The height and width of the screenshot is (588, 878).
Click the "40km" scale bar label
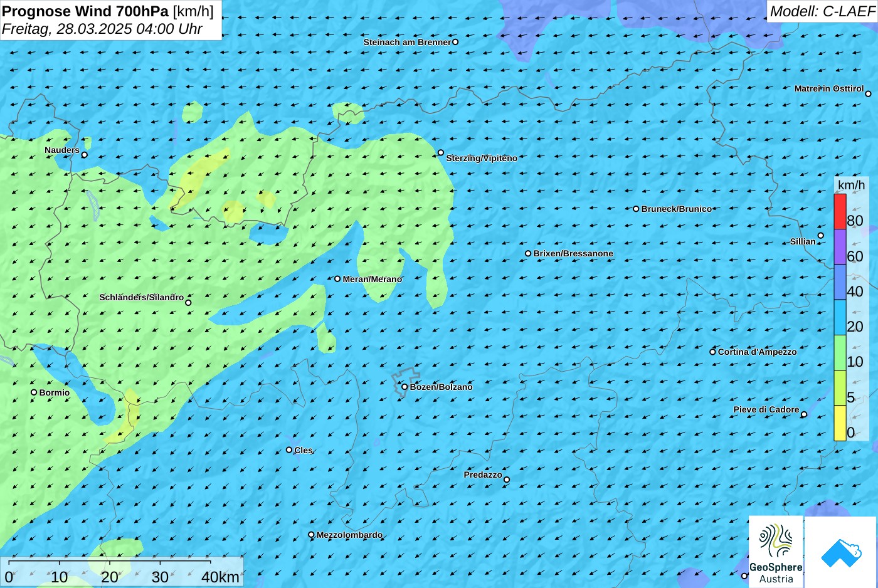tap(220, 577)
